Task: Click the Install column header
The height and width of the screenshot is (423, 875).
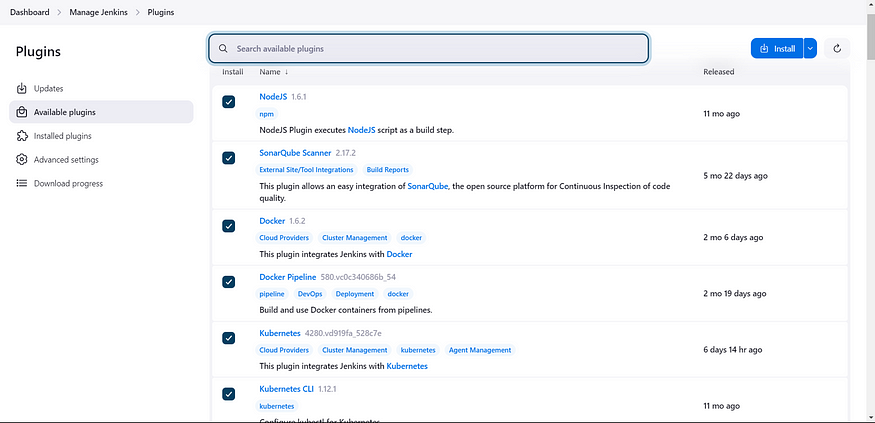Action: click(x=233, y=72)
